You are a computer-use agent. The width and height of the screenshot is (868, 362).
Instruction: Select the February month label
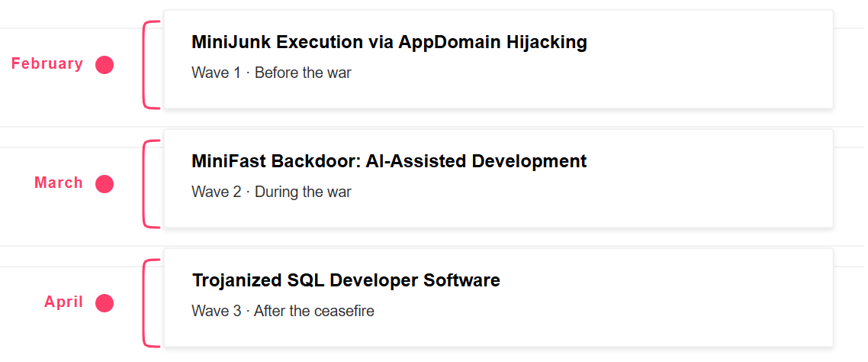click(x=47, y=63)
